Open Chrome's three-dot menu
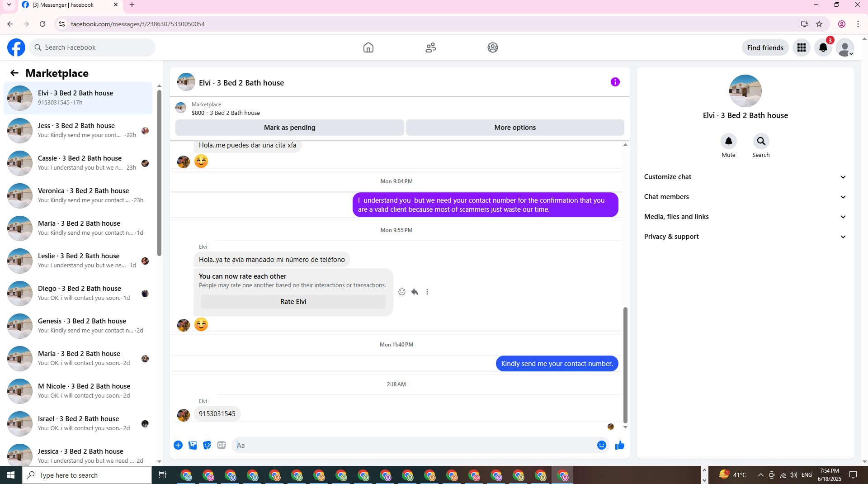The height and width of the screenshot is (484, 868). click(858, 24)
